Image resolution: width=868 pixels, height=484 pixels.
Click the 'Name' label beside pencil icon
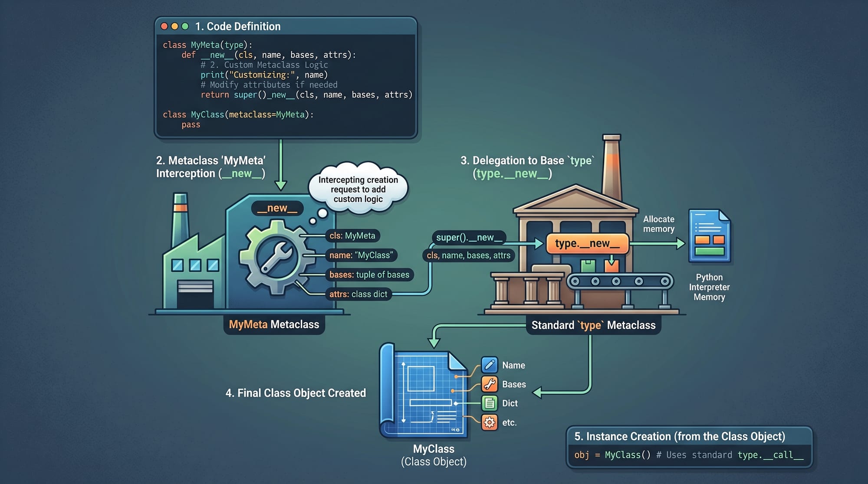click(513, 365)
